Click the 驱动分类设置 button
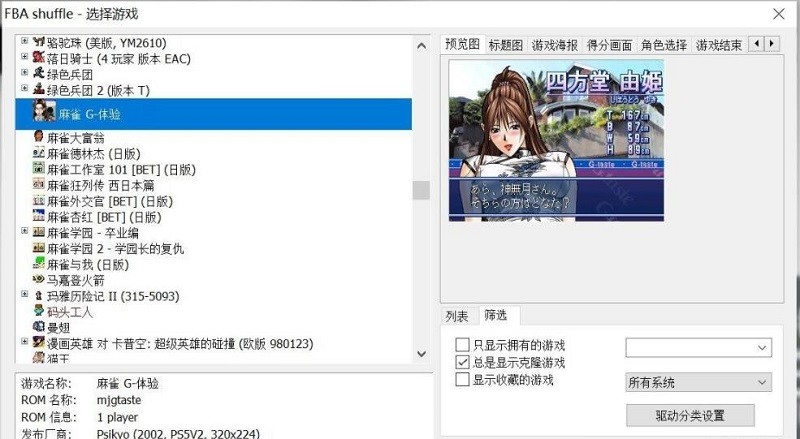The width and height of the screenshot is (800, 439). (690, 416)
